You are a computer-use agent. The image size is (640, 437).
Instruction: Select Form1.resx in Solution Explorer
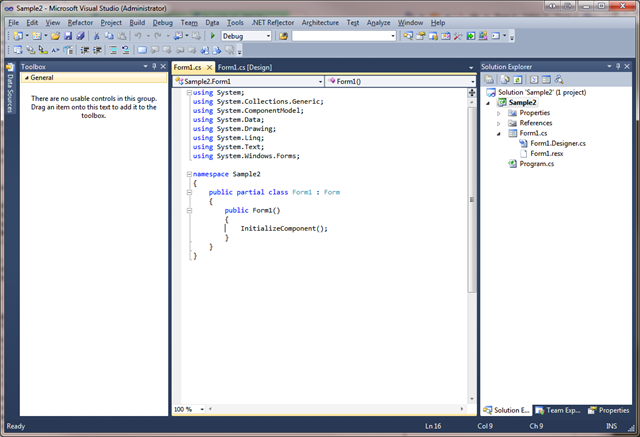click(546, 154)
